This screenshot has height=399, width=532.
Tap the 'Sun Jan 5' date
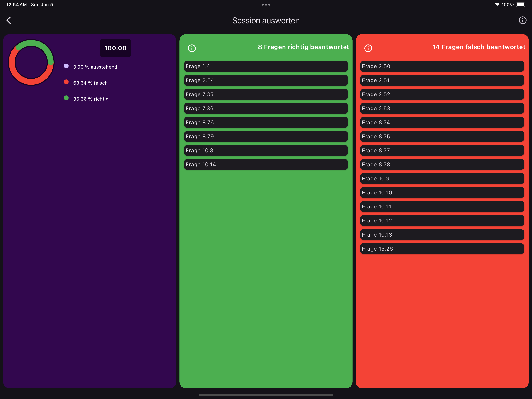coord(42,4)
